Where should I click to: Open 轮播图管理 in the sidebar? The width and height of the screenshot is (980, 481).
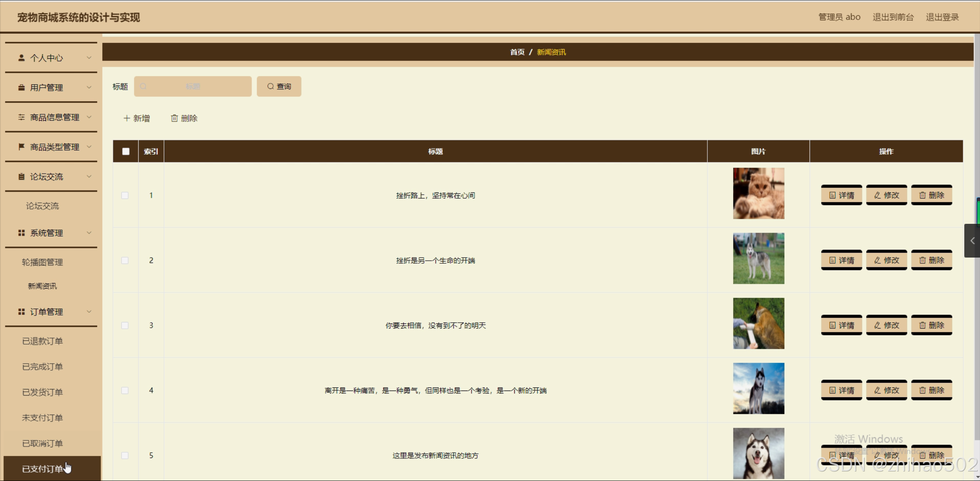point(42,262)
